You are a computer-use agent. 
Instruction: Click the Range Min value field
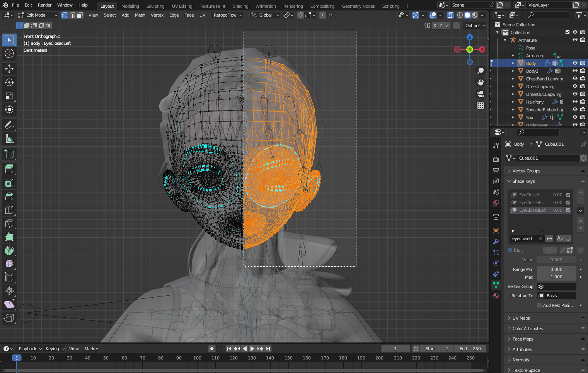tap(556, 269)
